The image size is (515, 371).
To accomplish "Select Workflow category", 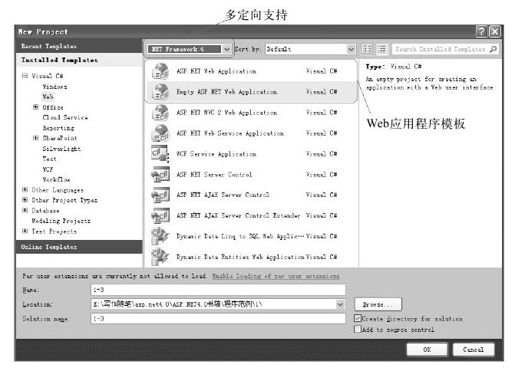I will tap(56, 180).
